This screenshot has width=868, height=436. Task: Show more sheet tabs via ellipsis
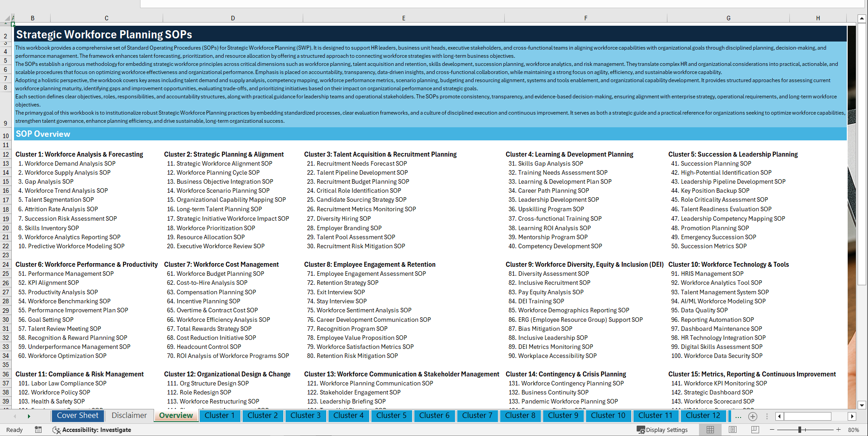coord(738,416)
